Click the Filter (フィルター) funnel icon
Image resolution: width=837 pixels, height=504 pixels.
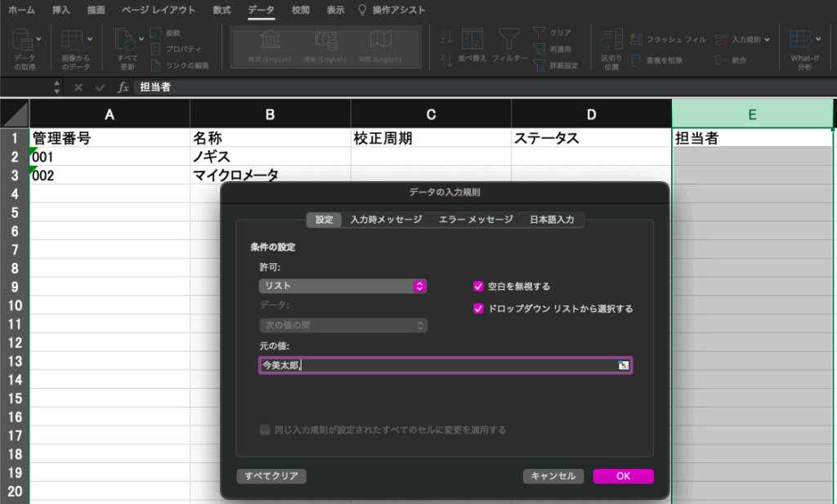tap(509, 41)
